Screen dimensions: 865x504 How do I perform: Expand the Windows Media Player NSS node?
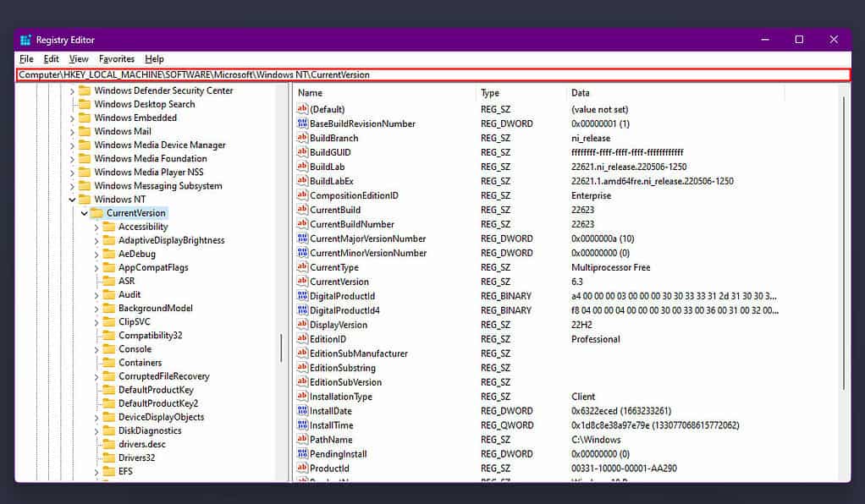coord(72,173)
